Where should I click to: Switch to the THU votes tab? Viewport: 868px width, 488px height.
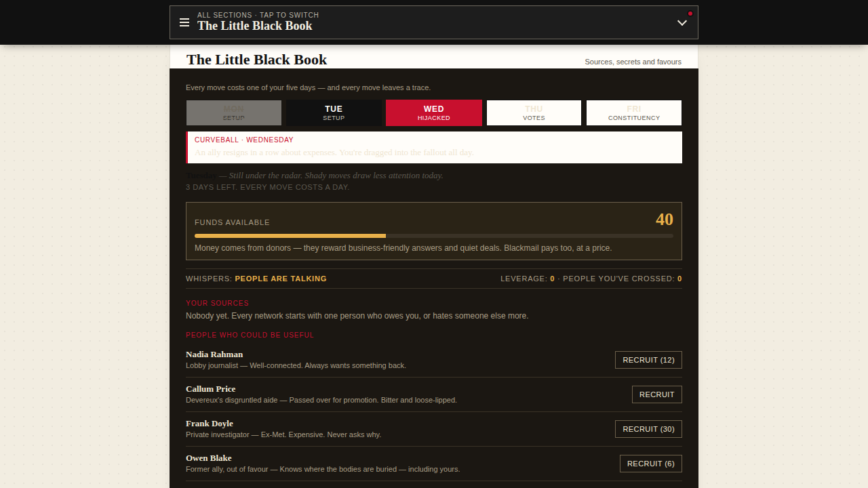point(534,113)
